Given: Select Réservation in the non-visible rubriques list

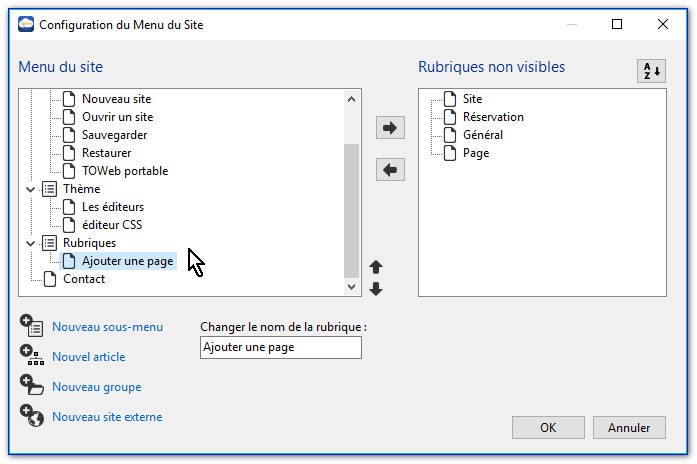Looking at the screenshot, I should tap(492, 117).
